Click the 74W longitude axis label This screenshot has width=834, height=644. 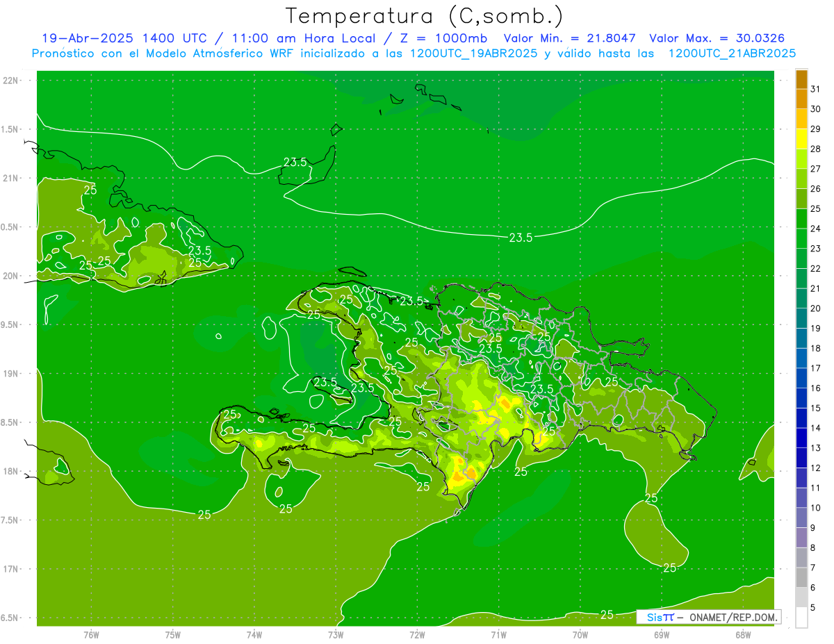click(254, 634)
